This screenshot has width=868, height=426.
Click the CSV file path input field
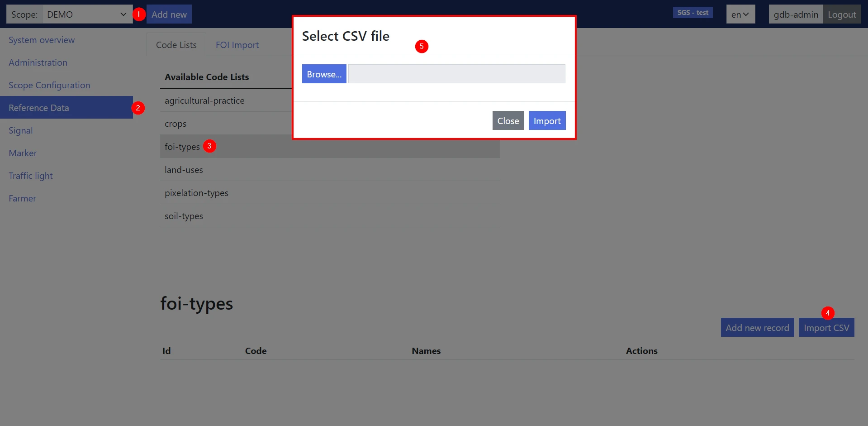(456, 74)
